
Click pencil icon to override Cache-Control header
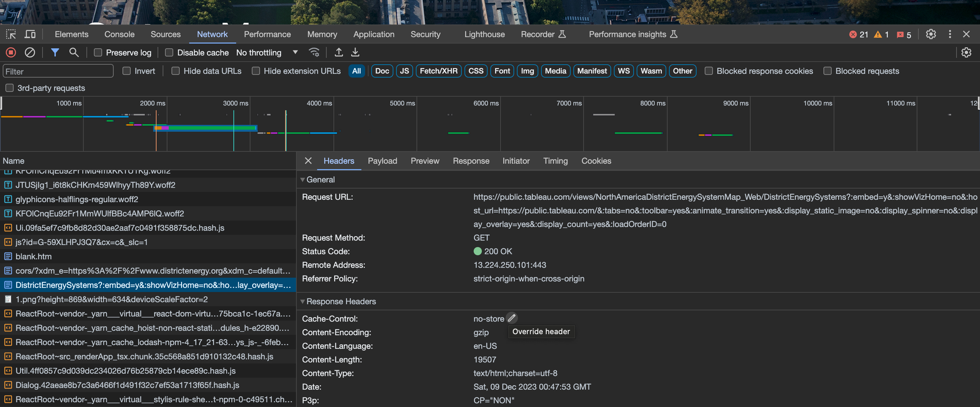pos(512,318)
